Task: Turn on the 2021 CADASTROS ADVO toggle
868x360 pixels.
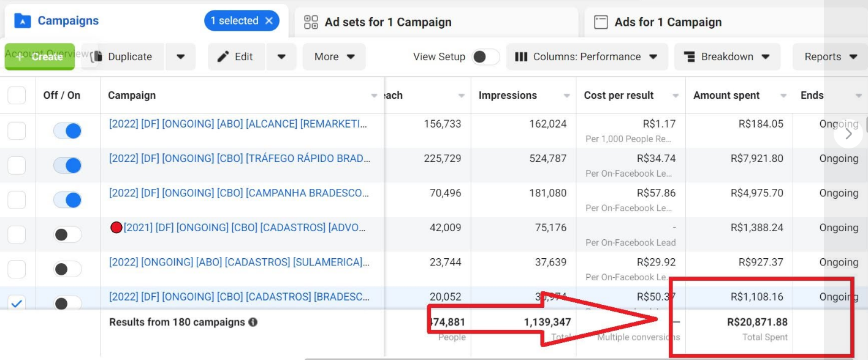Action: click(67, 234)
